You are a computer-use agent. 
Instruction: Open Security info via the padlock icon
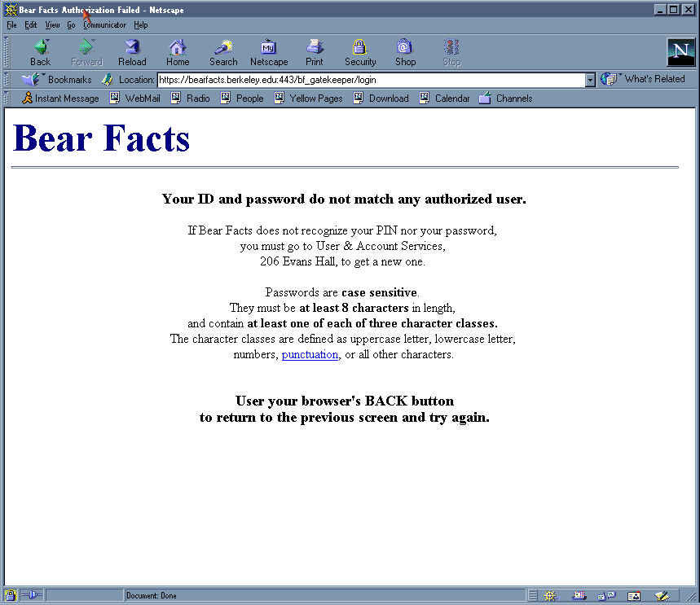click(360, 52)
